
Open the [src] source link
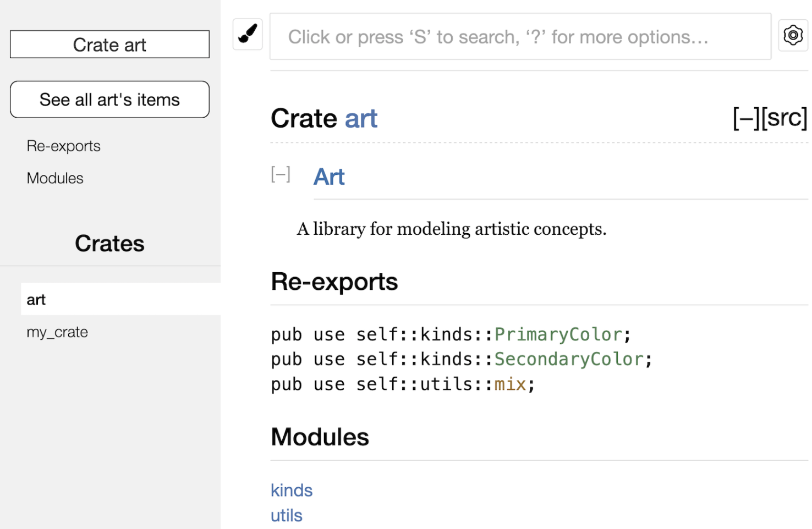784,118
